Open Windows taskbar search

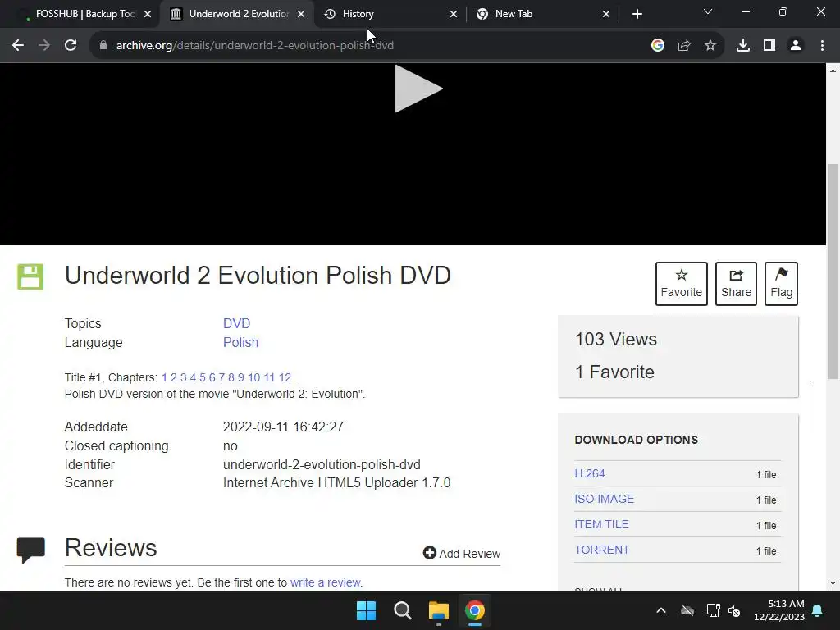coord(402,610)
